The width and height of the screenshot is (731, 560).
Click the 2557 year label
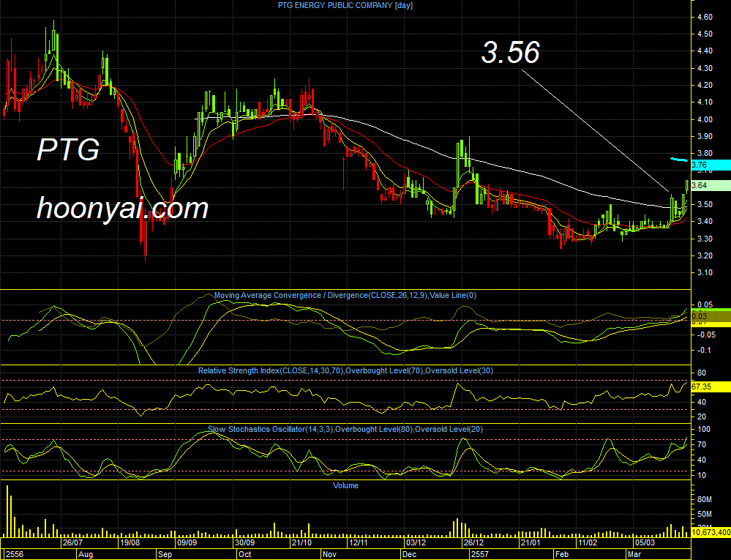pos(480,554)
